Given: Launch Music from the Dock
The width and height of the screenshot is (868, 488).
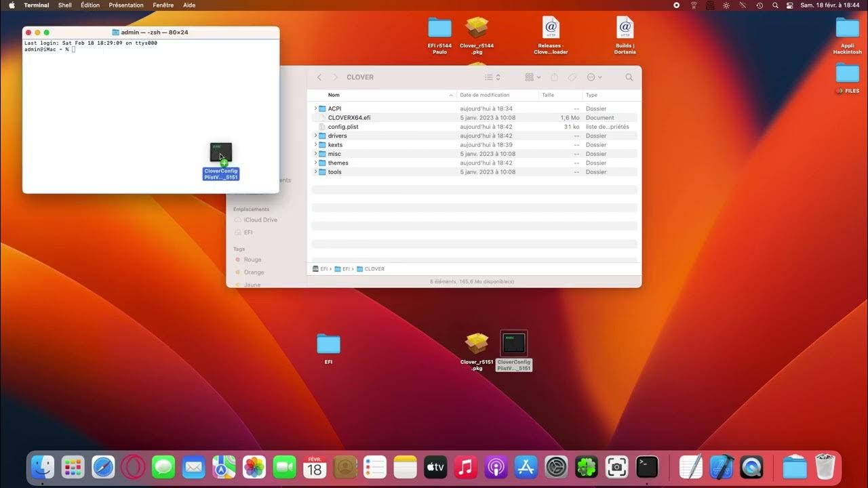Looking at the screenshot, I should pos(465,466).
